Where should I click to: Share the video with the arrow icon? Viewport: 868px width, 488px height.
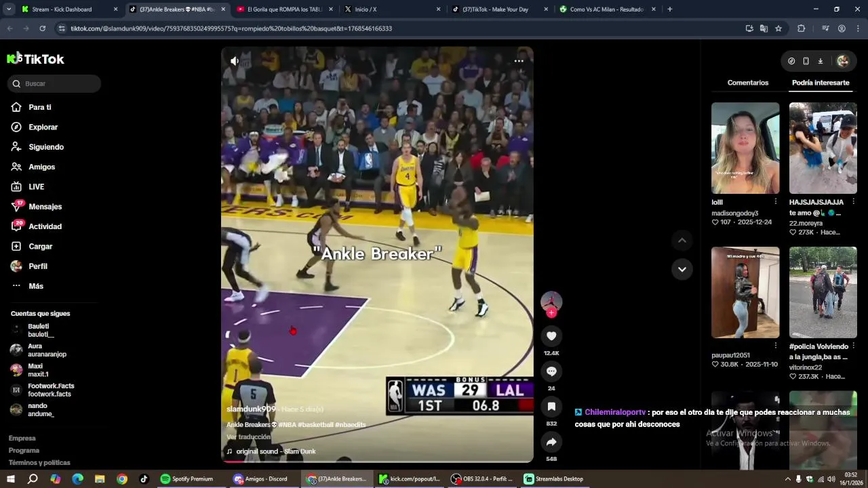(x=551, y=442)
